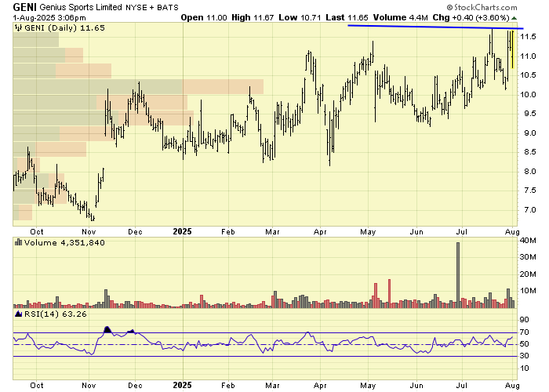Viewport: 549px width, 392px height.
Task: Click the 1-Aug-2025 3:06pm timestamp
Action: pyautogui.click(x=49, y=17)
